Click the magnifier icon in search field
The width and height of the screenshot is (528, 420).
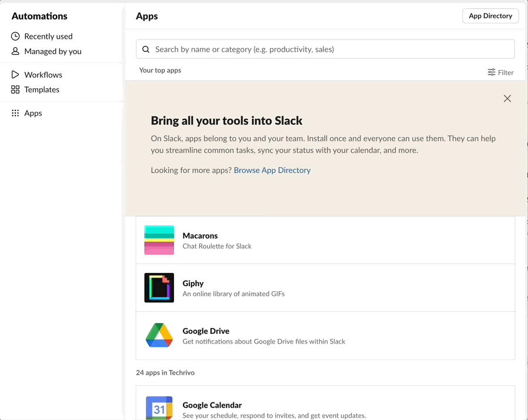click(x=146, y=49)
